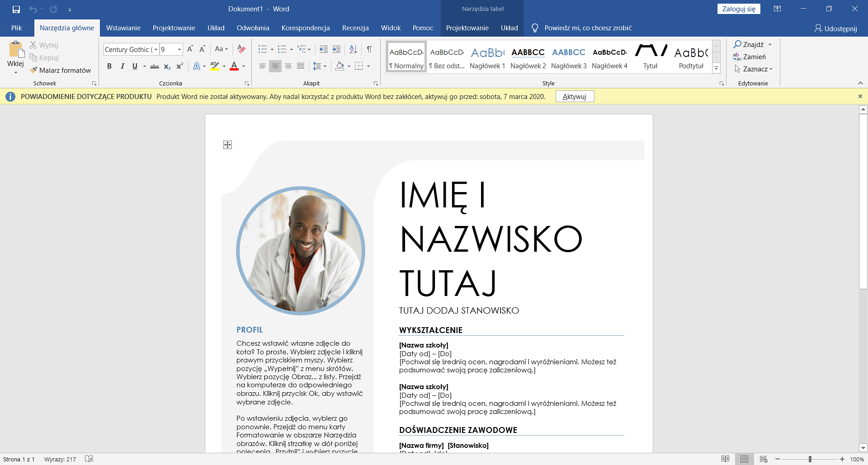Click the Save icon in title bar

pos(16,9)
